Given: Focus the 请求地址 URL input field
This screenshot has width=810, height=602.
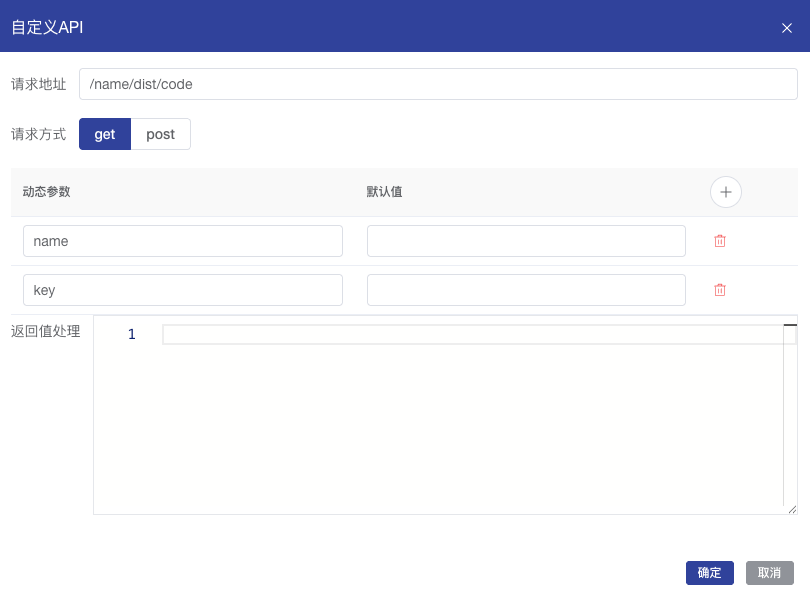Looking at the screenshot, I should point(437,84).
